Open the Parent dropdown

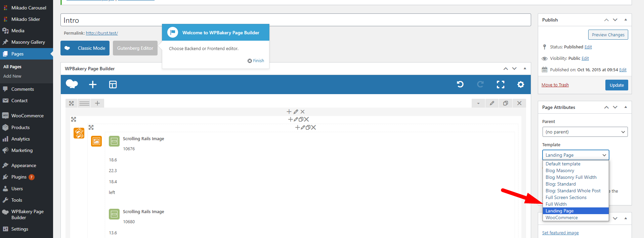[585, 132]
